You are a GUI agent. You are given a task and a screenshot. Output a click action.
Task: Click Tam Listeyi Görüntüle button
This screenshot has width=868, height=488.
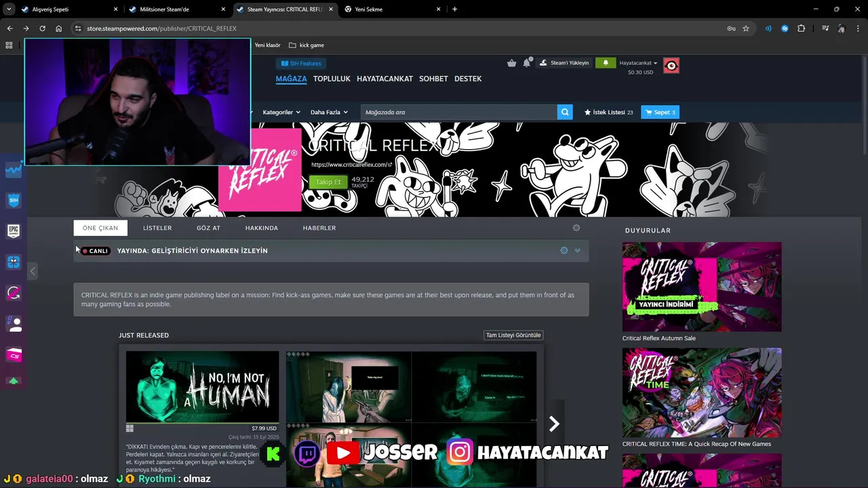[513, 335]
